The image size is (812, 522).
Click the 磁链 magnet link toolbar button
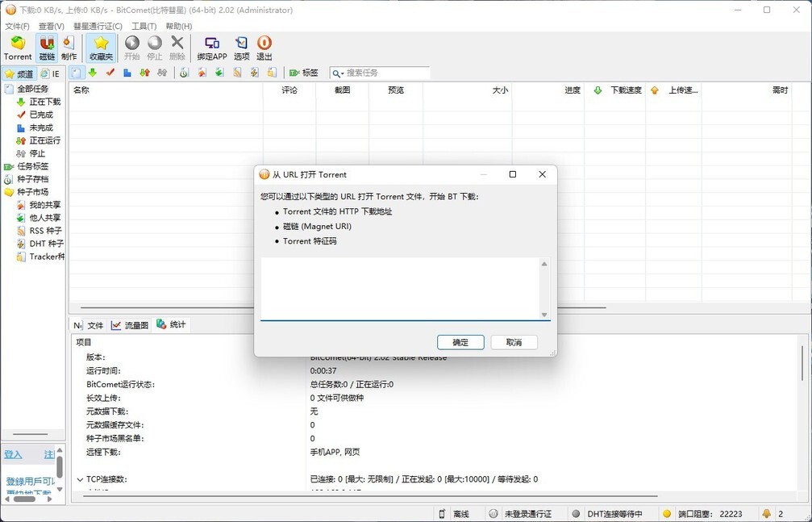pos(47,48)
